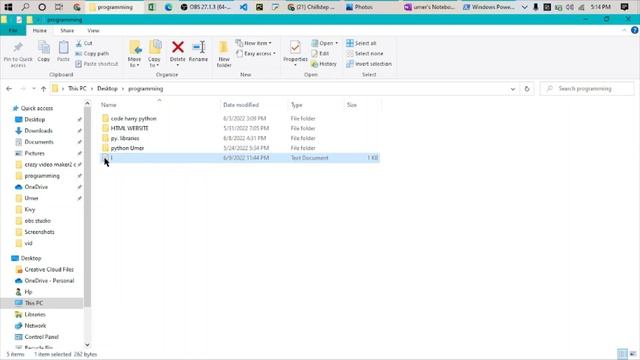Open the Easy access dropdown
Image resolution: width=640 pixels, height=360 pixels.
pyautogui.click(x=256, y=53)
